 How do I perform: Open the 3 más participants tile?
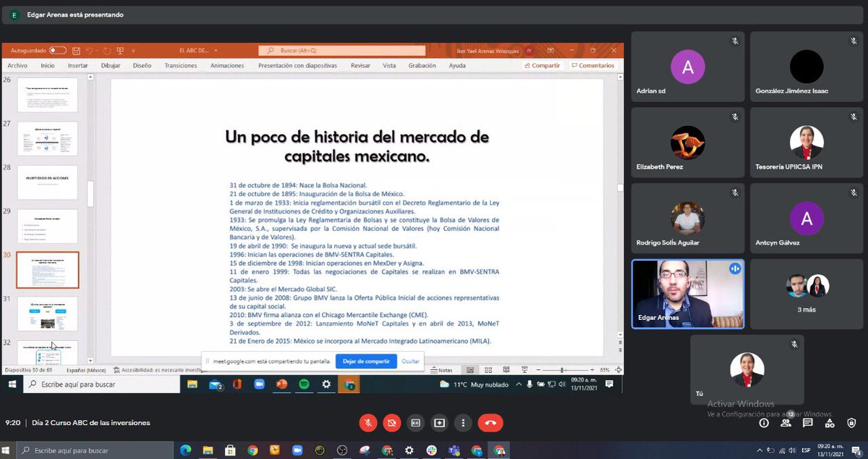click(x=807, y=294)
